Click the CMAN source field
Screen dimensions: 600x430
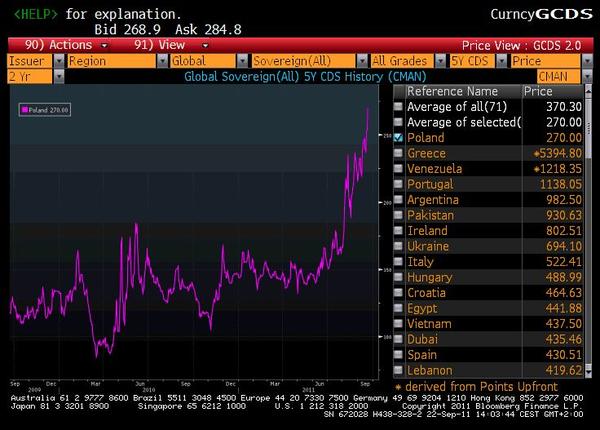coord(559,77)
